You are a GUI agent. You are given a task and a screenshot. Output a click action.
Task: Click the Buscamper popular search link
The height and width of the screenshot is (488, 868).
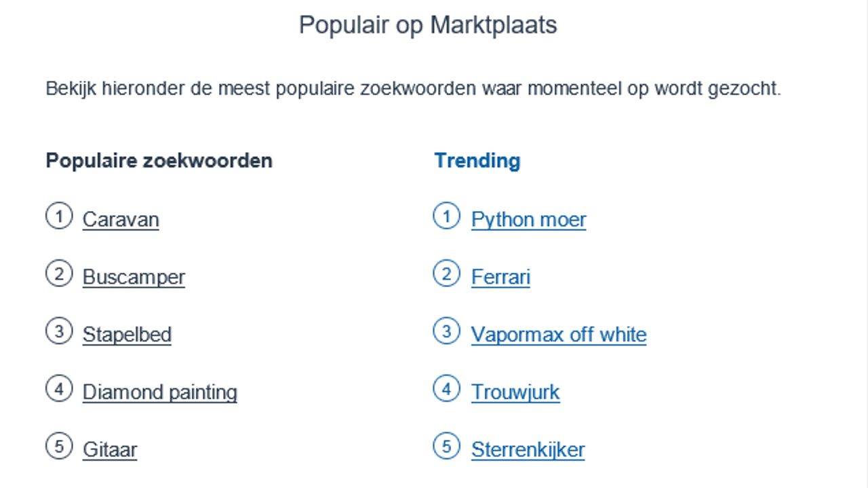[x=134, y=278]
